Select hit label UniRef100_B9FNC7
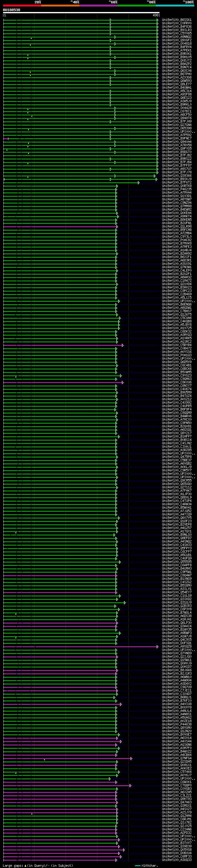Image resolution: width=197 pixels, height=868 pixels. [176, 139]
